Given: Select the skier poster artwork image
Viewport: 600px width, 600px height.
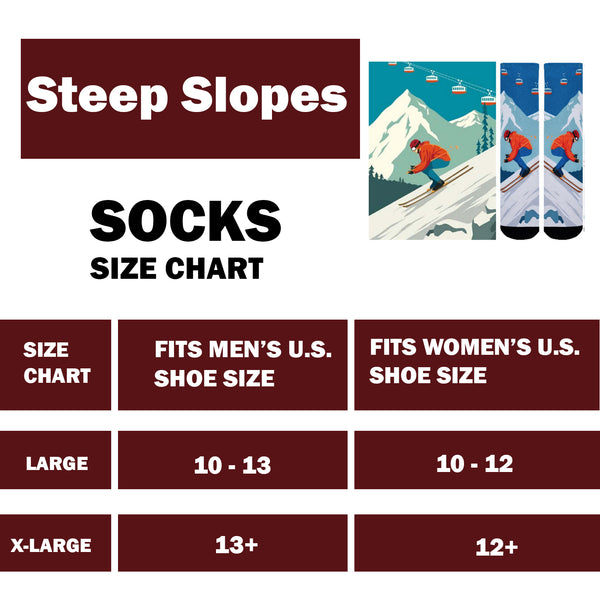Looking at the screenshot, I should point(432,150).
